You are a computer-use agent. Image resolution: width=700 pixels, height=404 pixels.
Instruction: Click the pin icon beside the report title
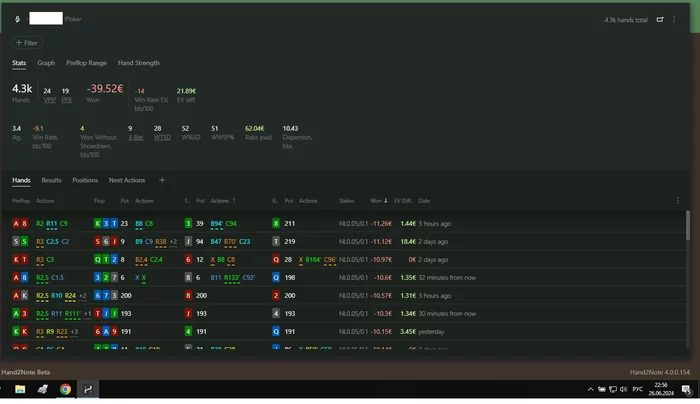17,19
